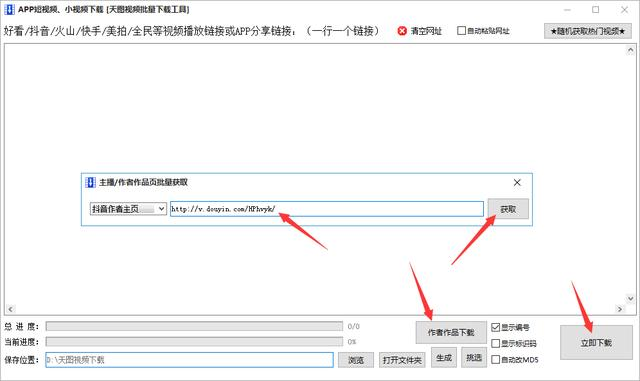
Task: Maximize the main downloader window
Action: [x=596, y=9]
